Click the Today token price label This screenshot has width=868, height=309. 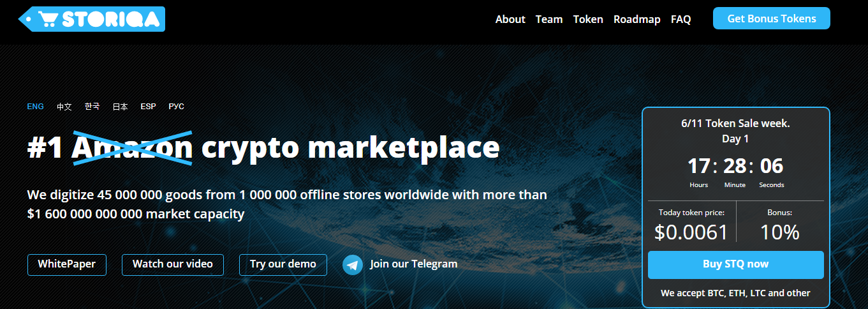(691, 213)
